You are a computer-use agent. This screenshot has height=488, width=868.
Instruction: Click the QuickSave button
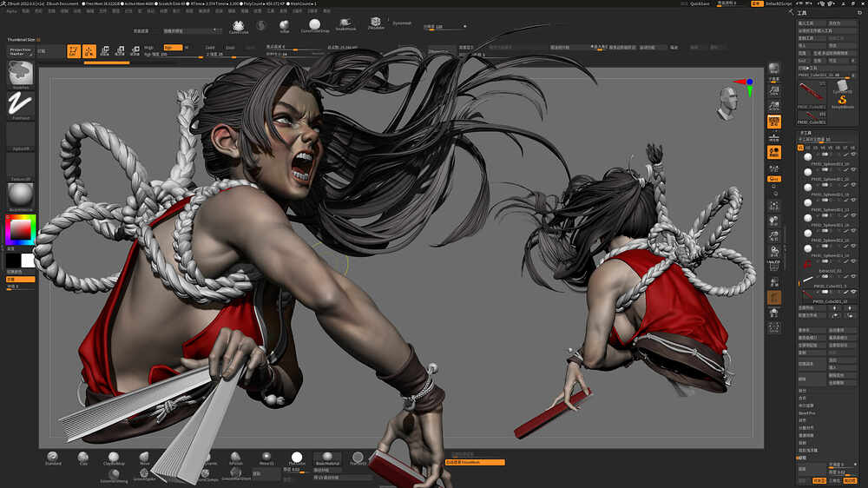point(700,3)
